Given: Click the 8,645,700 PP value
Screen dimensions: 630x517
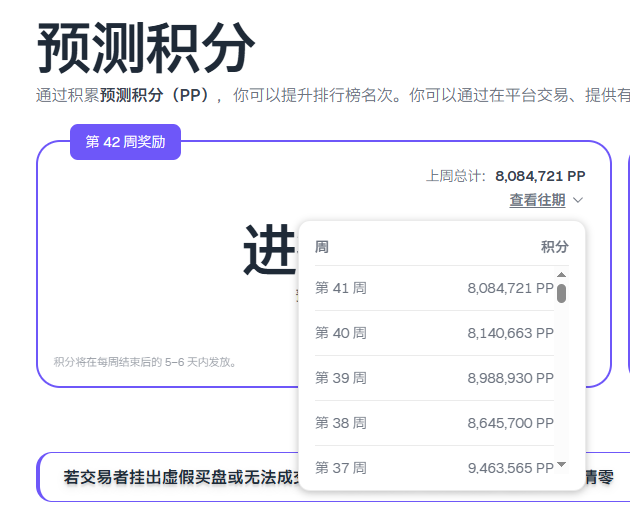Looking at the screenshot, I should [511, 423].
